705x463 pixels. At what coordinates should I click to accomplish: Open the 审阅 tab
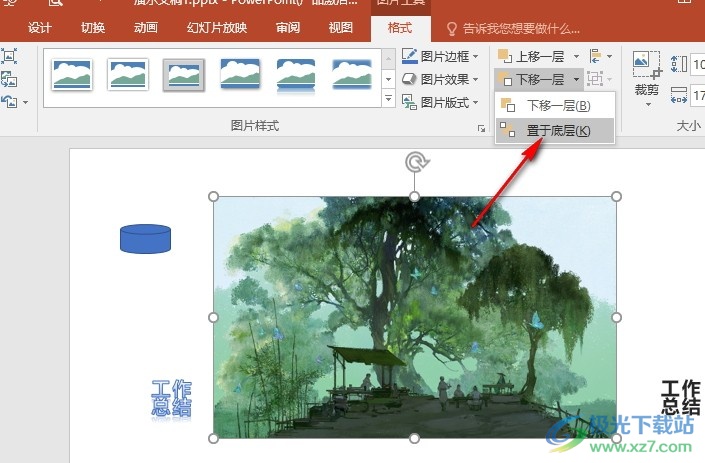[x=288, y=28]
